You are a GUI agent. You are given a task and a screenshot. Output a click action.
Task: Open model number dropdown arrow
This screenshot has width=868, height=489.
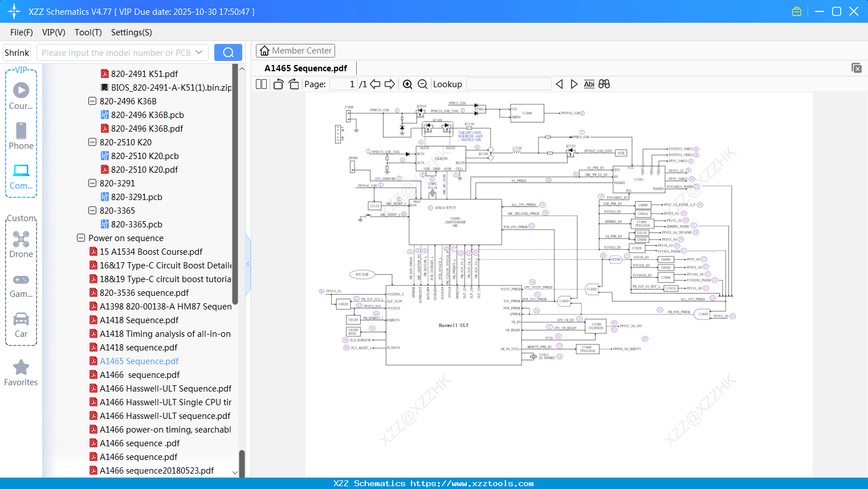point(199,52)
